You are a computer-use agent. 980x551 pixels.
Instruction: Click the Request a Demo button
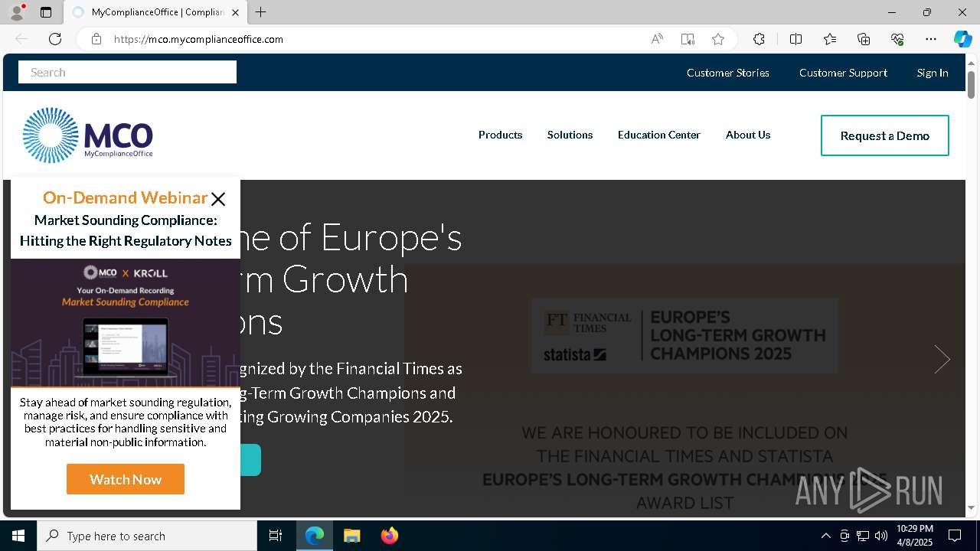[x=885, y=135]
